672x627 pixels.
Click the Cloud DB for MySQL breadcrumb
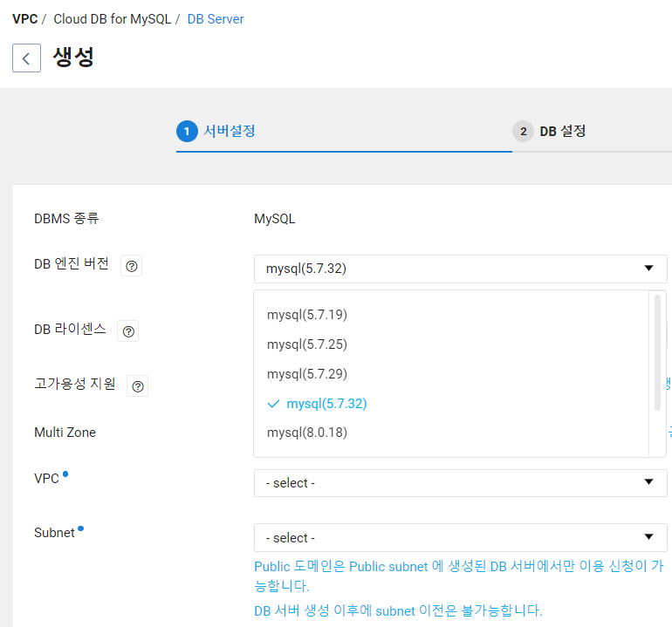pyautogui.click(x=113, y=19)
